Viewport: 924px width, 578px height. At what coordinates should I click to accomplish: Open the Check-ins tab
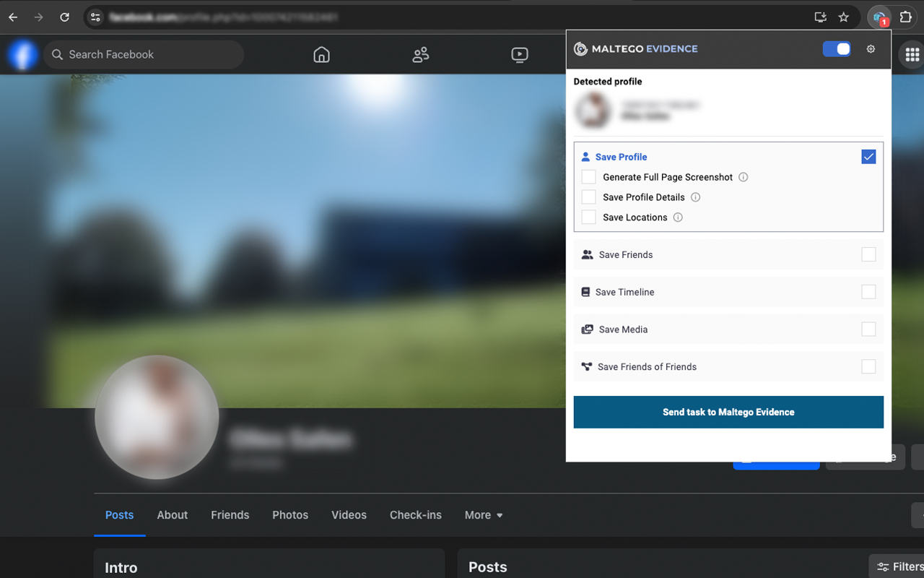click(415, 514)
